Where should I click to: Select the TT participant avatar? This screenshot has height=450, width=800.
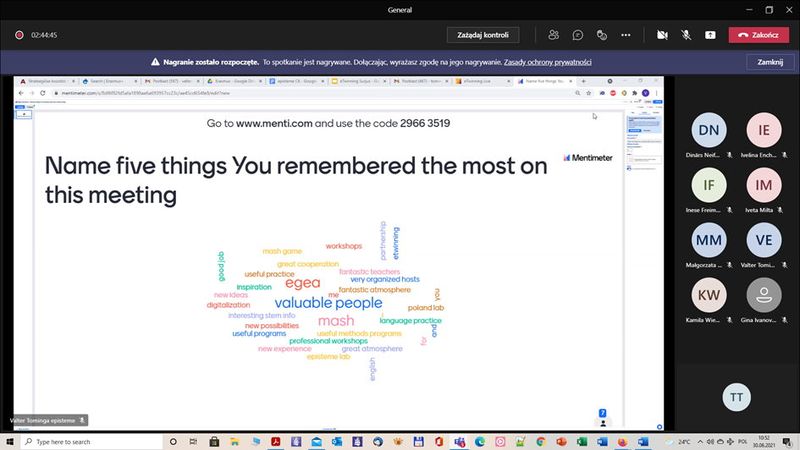coord(736,397)
